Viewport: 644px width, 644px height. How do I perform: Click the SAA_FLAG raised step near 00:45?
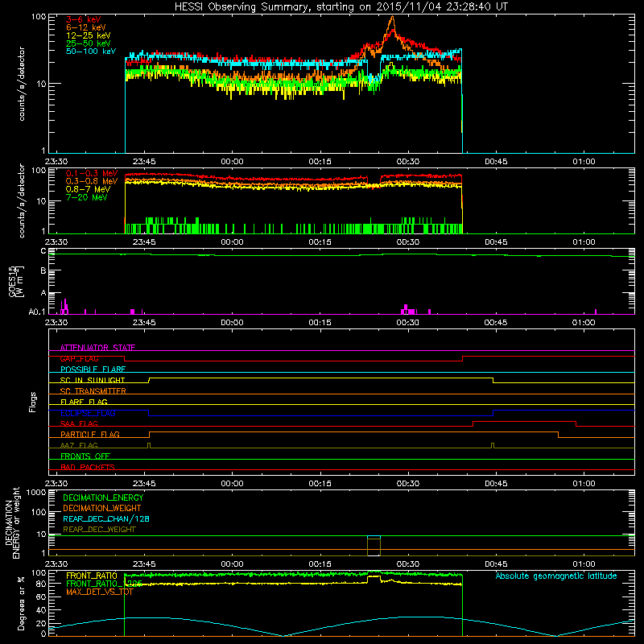coord(525,422)
